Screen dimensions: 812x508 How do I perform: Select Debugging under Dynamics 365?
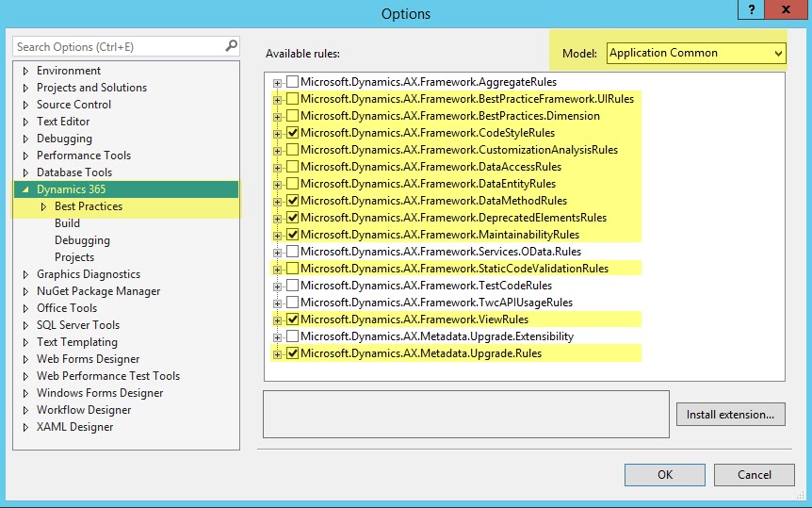tap(82, 240)
